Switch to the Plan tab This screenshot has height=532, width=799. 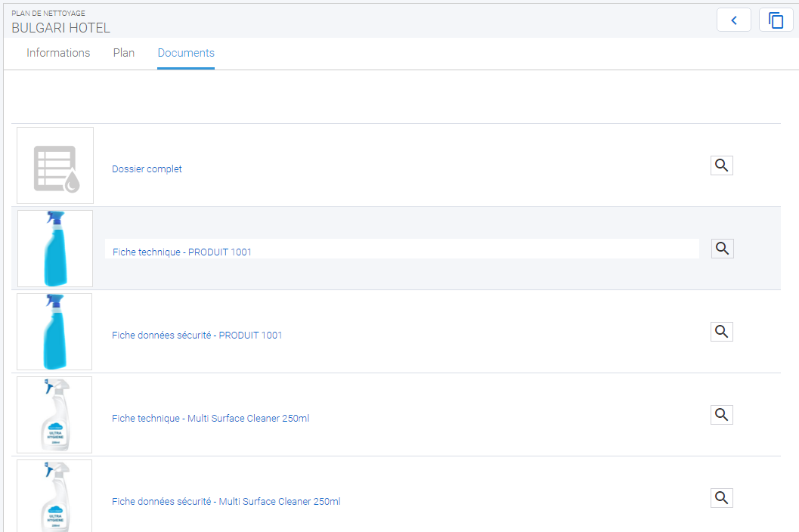click(124, 53)
